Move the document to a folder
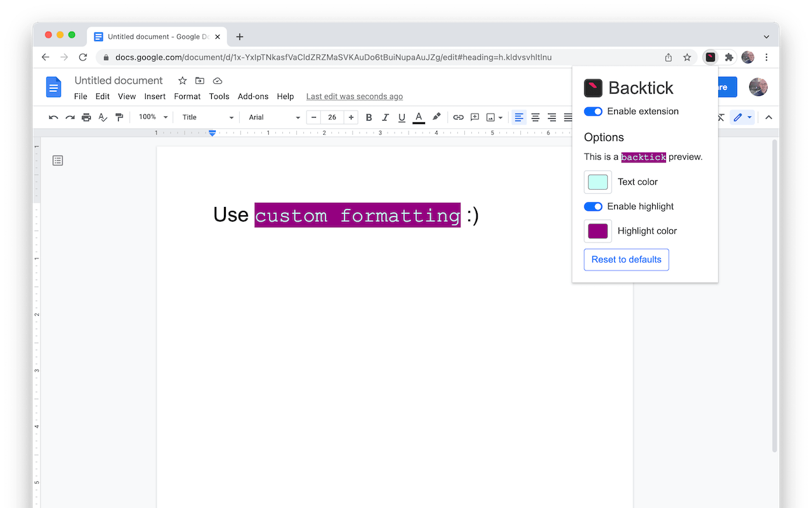Viewport: 812px width, 508px height. click(200, 81)
